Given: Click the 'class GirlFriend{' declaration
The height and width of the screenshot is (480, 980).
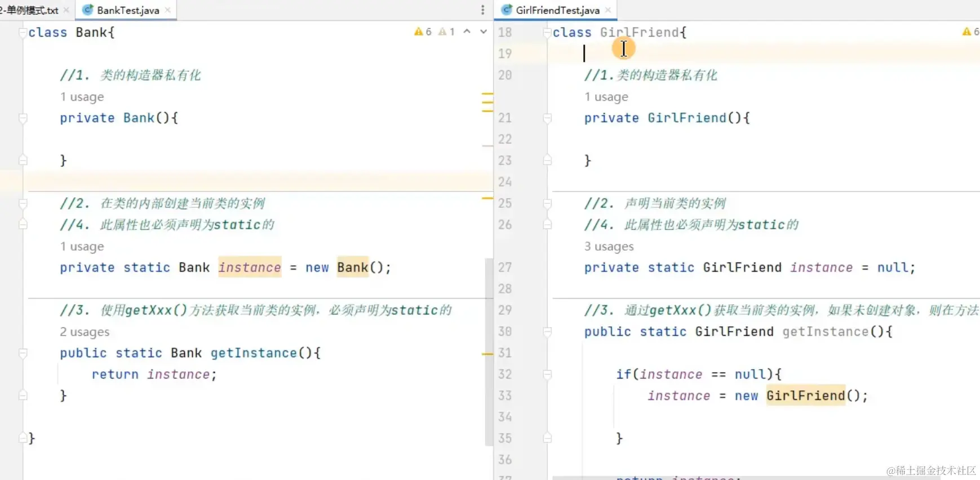Looking at the screenshot, I should tap(620, 33).
